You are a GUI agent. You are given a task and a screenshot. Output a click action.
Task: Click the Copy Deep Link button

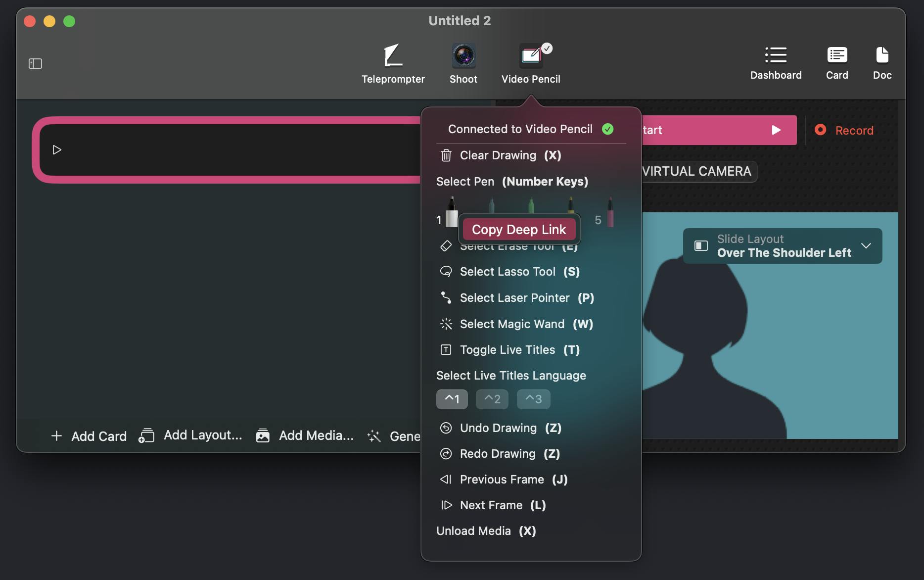tap(519, 230)
